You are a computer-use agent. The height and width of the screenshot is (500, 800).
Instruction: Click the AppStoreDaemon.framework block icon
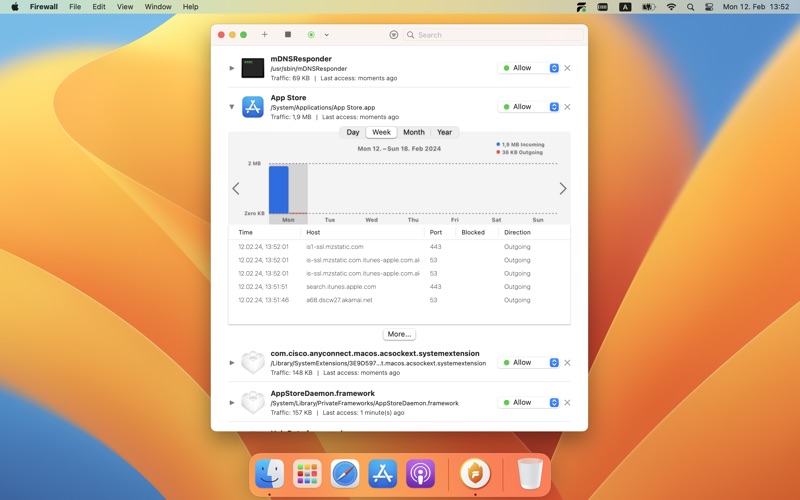[253, 403]
